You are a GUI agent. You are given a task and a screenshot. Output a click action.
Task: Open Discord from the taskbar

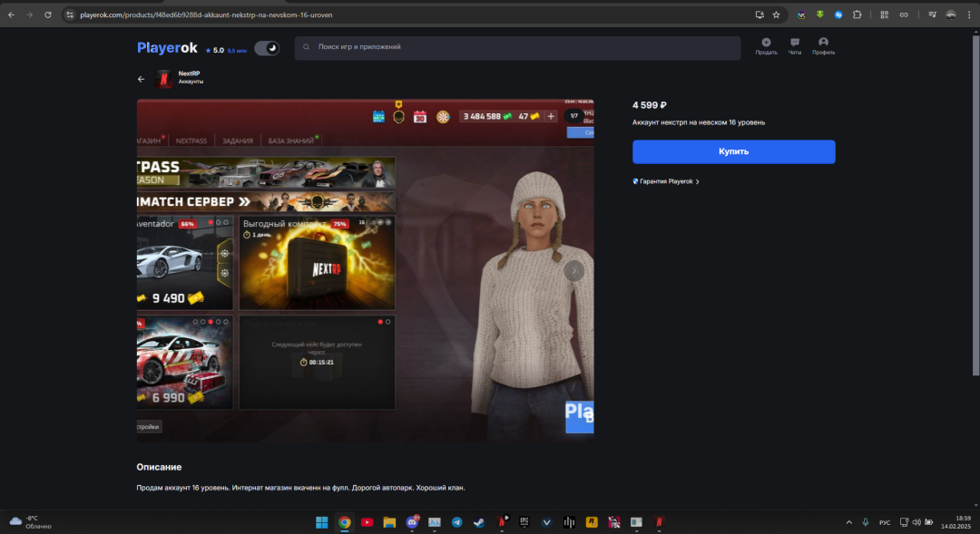click(412, 522)
